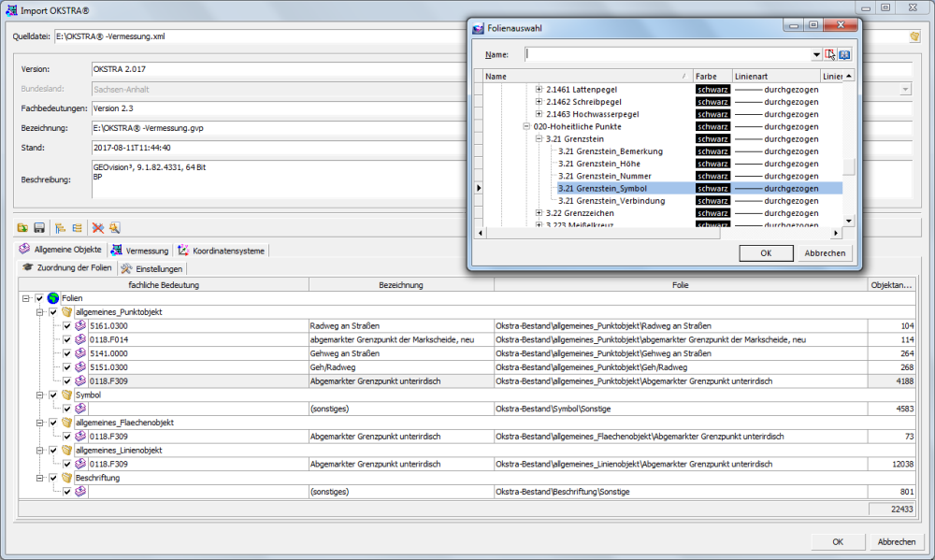
Task: Click the Name input field in Folienauswahl
Action: click(x=668, y=54)
